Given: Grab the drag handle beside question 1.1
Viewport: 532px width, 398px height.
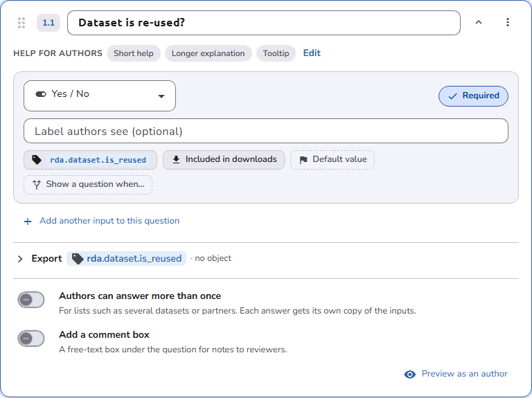Looking at the screenshot, I should (21, 23).
